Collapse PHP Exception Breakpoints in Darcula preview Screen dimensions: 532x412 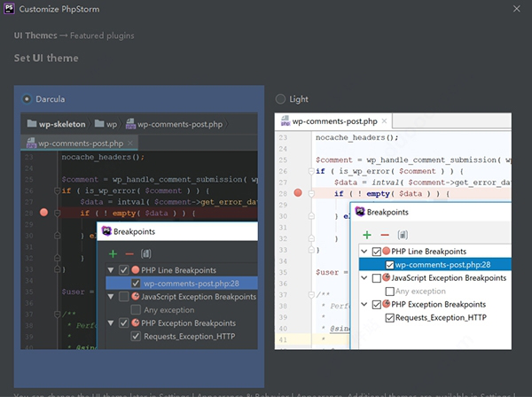tap(111, 323)
